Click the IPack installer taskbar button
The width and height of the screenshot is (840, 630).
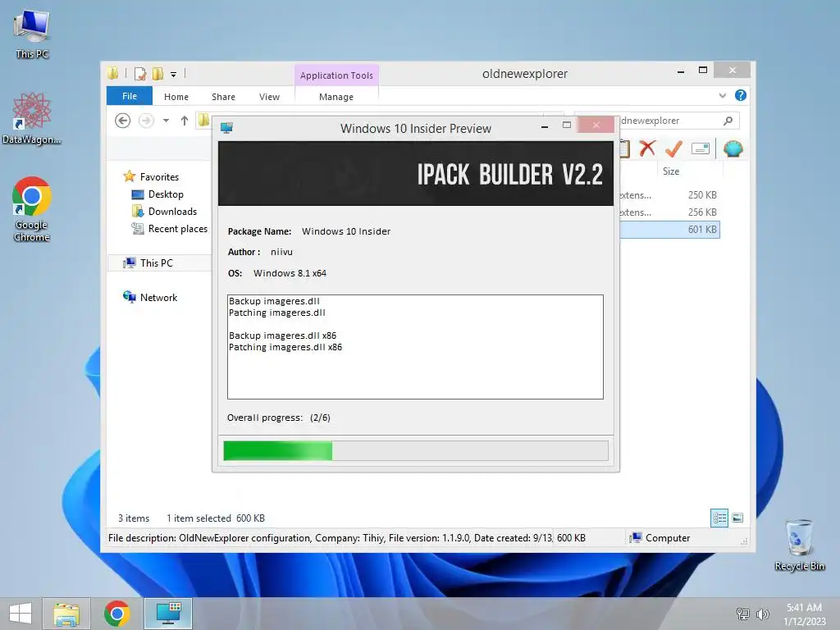168,614
